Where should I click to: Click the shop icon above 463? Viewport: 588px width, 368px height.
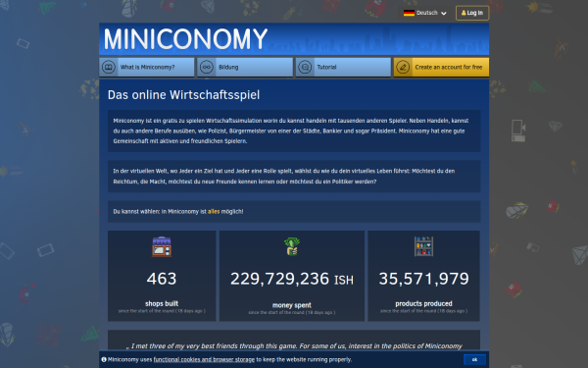pos(162,246)
